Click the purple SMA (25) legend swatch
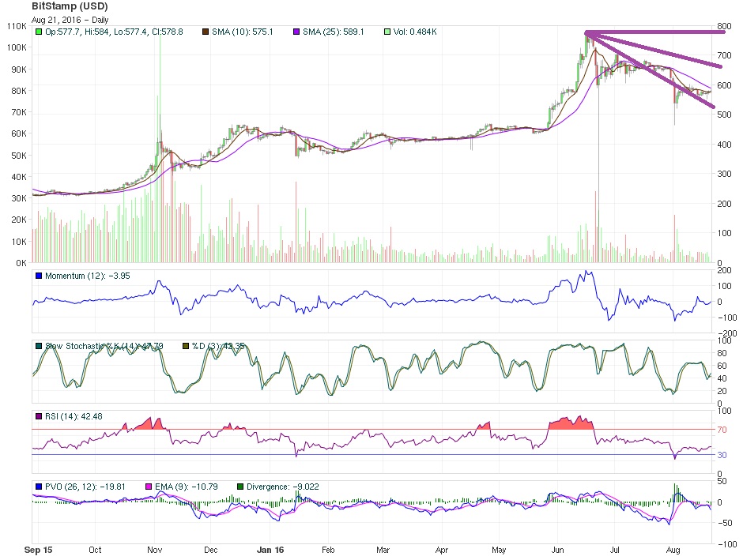 point(296,32)
